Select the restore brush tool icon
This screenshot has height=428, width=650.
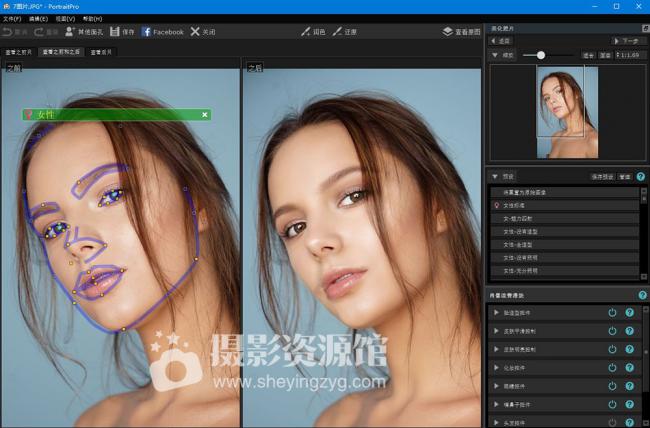(x=337, y=32)
